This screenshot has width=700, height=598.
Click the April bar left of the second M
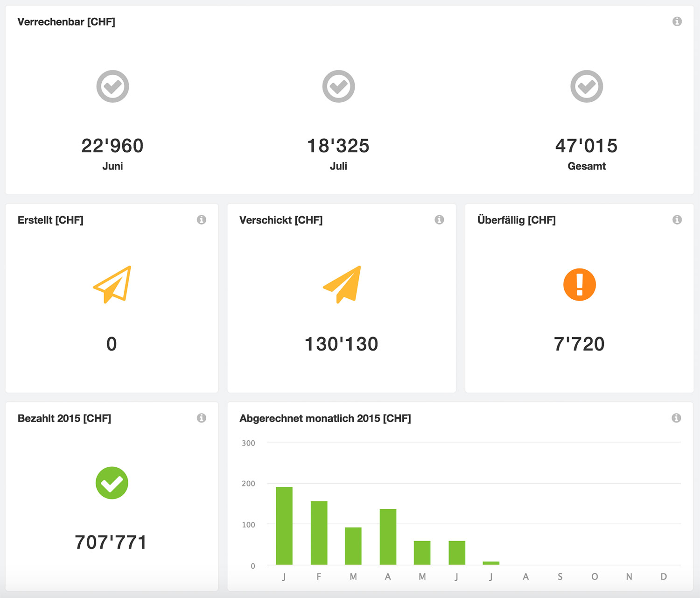click(x=388, y=537)
